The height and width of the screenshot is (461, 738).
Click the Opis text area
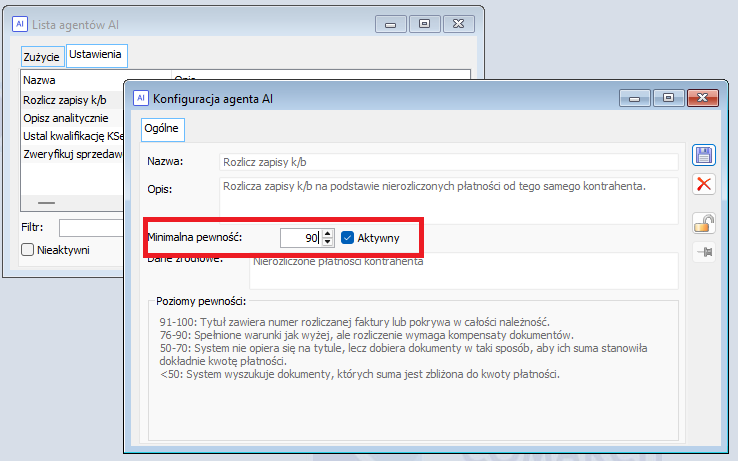449,201
